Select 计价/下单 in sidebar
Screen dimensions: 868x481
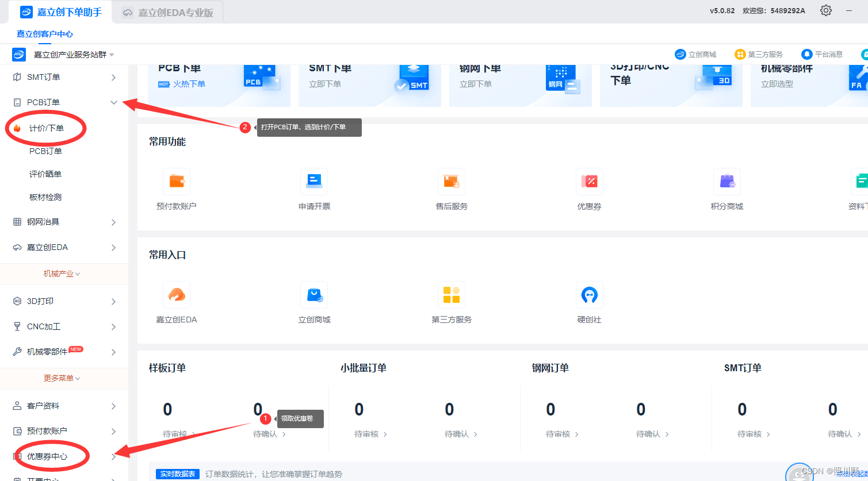pyautogui.click(x=47, y=128)
